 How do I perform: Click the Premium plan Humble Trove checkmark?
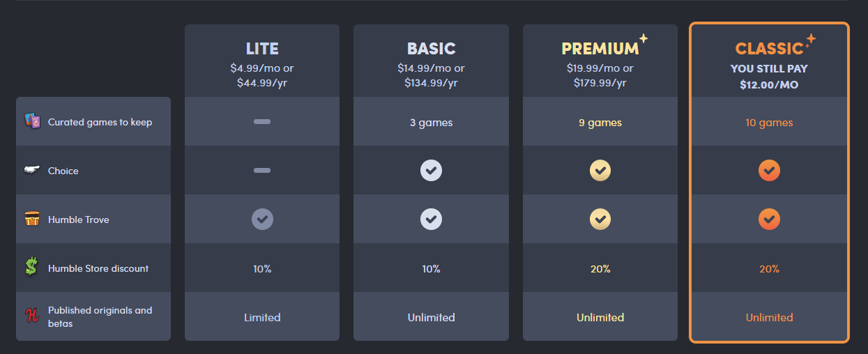click(600, 220)
